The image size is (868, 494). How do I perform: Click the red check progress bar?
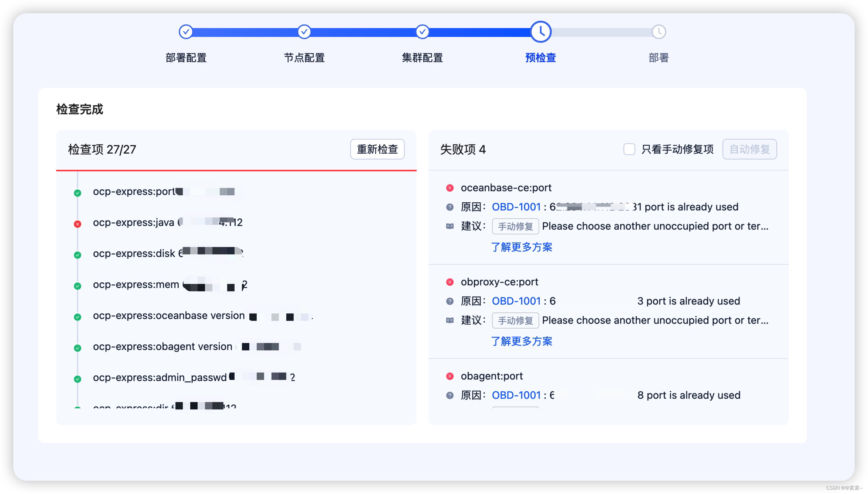[236, 171]
